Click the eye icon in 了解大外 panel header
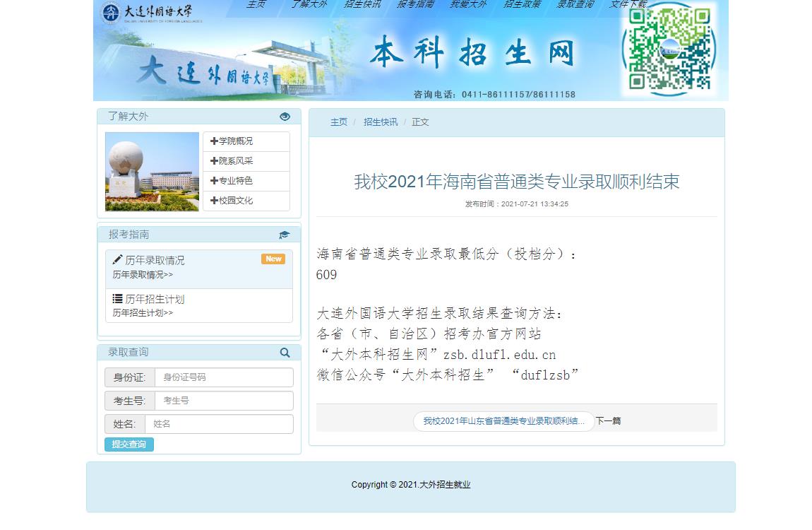Viewport: 812px width, 530px height. [x=285, y=117]
